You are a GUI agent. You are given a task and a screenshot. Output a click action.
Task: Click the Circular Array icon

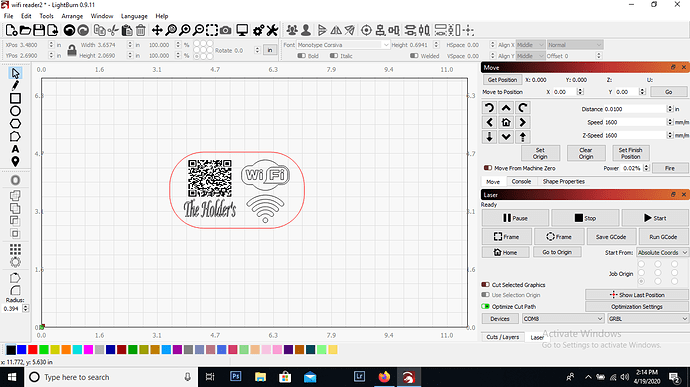click(x=15, y=262)
